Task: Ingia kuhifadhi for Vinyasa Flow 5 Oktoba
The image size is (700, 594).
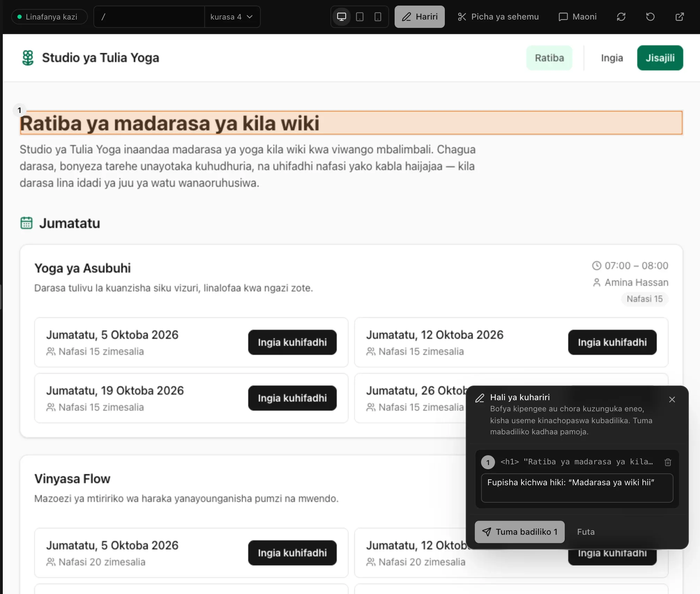Action: click(x=292, y=553)
